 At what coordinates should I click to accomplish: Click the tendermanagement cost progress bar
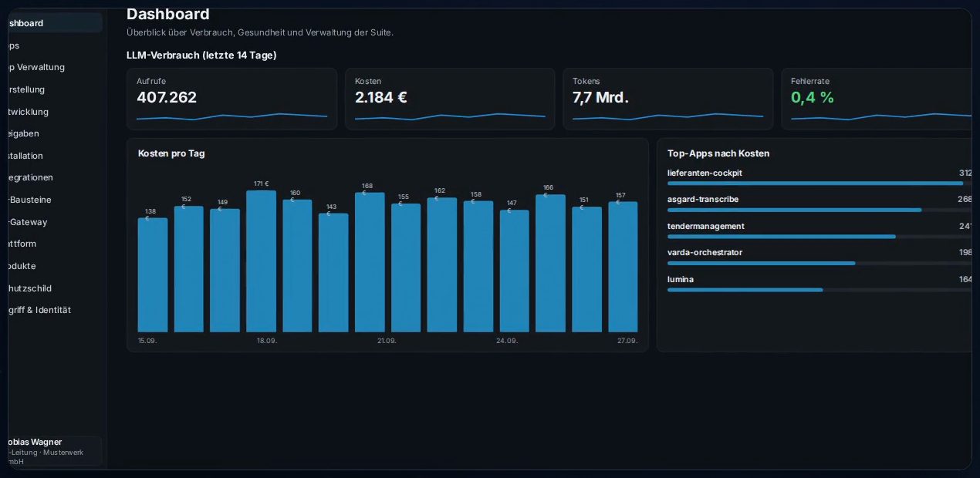click(x=819, y=237)
